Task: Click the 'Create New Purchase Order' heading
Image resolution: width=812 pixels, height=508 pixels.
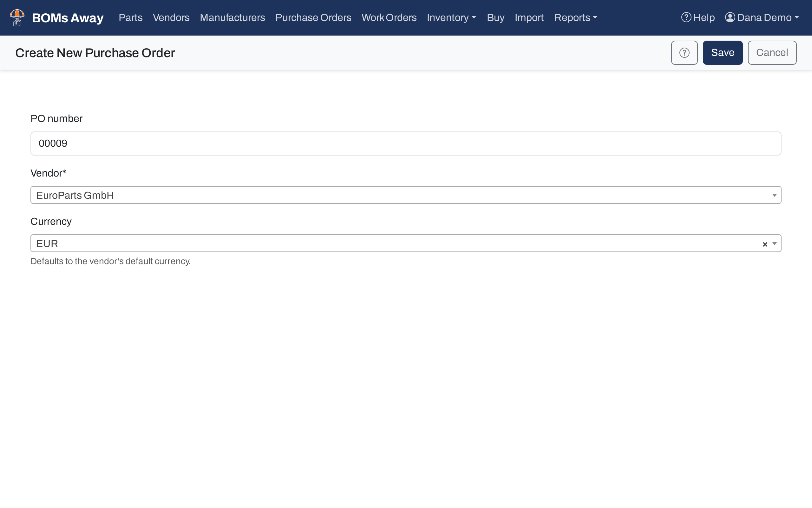Action: (95, 53)
